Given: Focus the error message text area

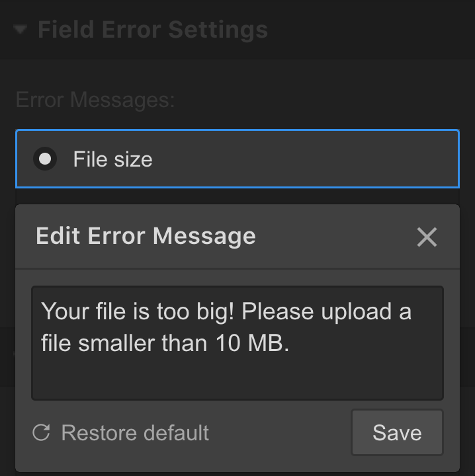Looking at the screenshot, I should tap(237, 342).
